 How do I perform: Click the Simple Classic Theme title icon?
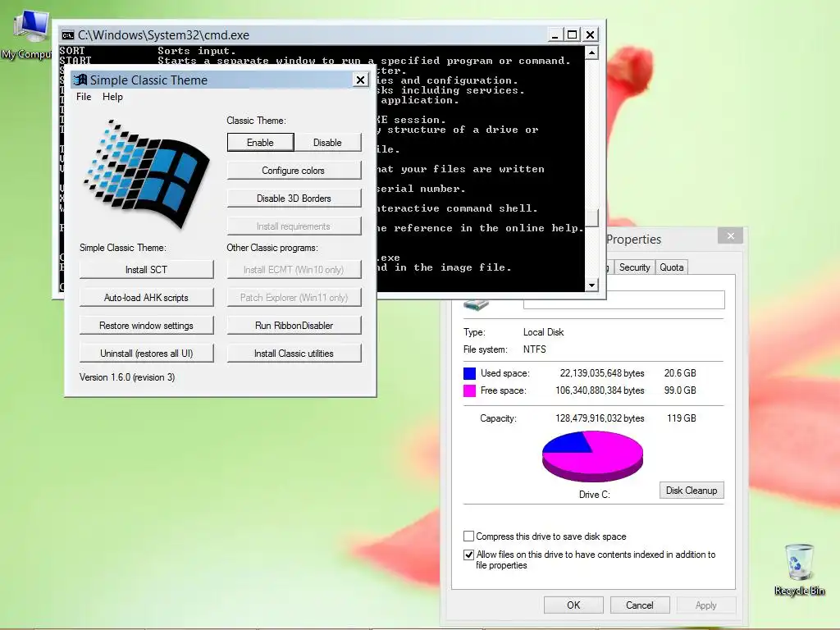pos(80,80)
